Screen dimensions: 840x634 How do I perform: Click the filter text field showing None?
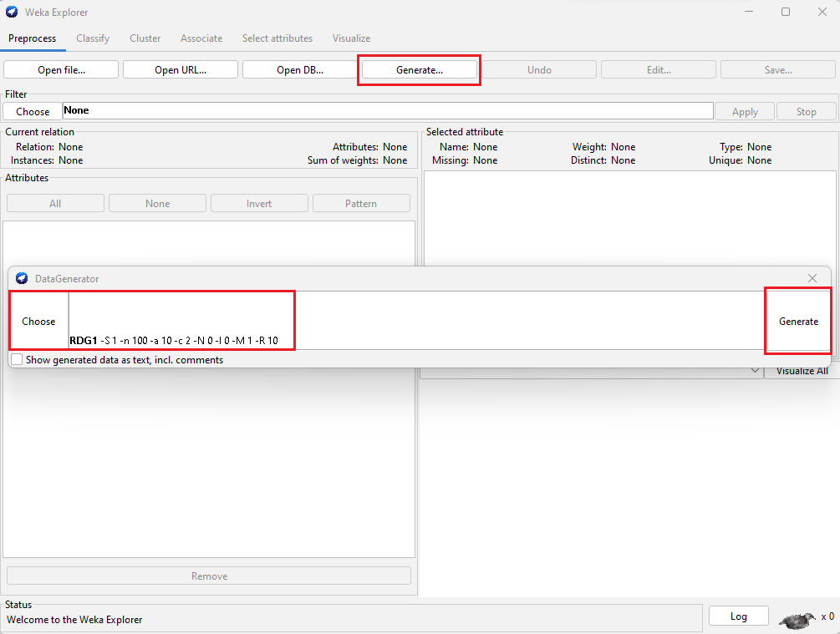coord(388,111)
